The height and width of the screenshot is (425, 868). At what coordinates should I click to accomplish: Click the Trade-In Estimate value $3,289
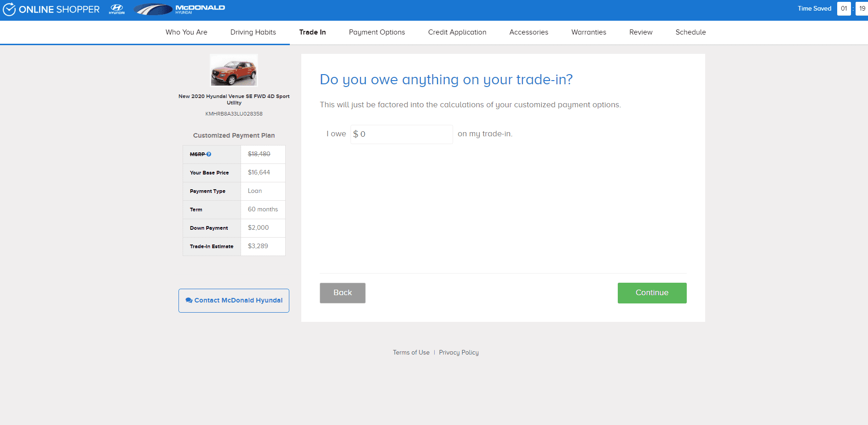click(258, 246)
